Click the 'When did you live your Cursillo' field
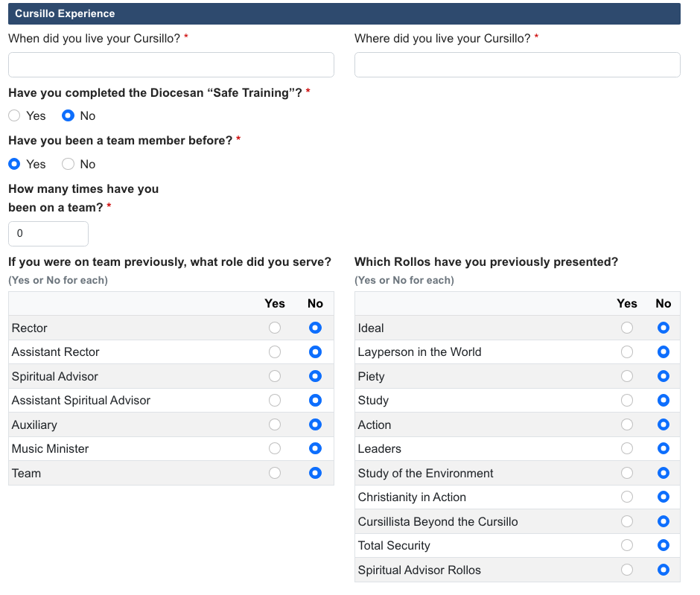 171,65
